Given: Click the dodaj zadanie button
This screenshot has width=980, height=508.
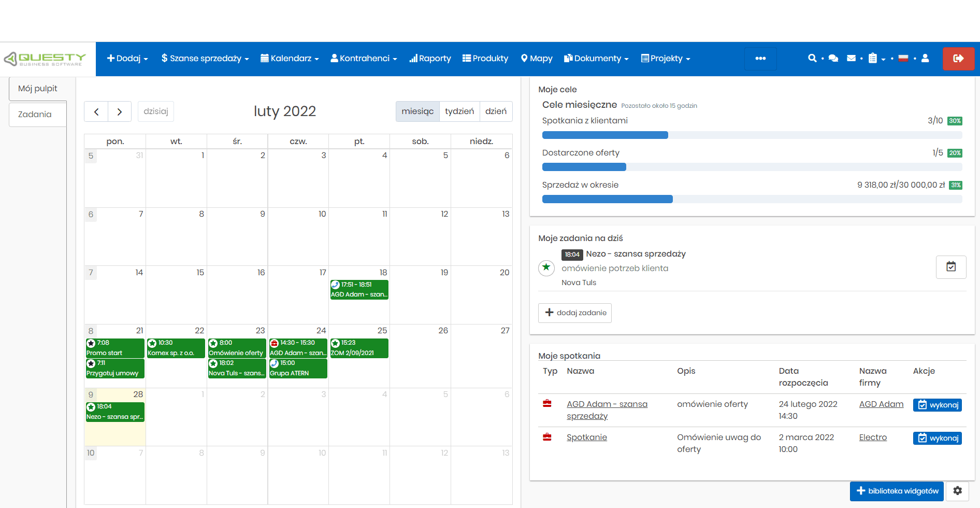Looking at the screenshot, I should (x=575, y=313).
